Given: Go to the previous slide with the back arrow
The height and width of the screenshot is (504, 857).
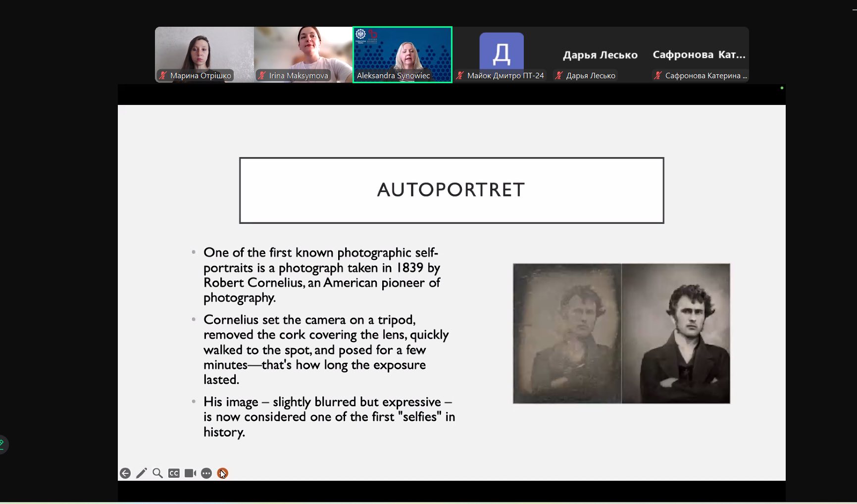Looking at the screenshot, I should [125, 473].
